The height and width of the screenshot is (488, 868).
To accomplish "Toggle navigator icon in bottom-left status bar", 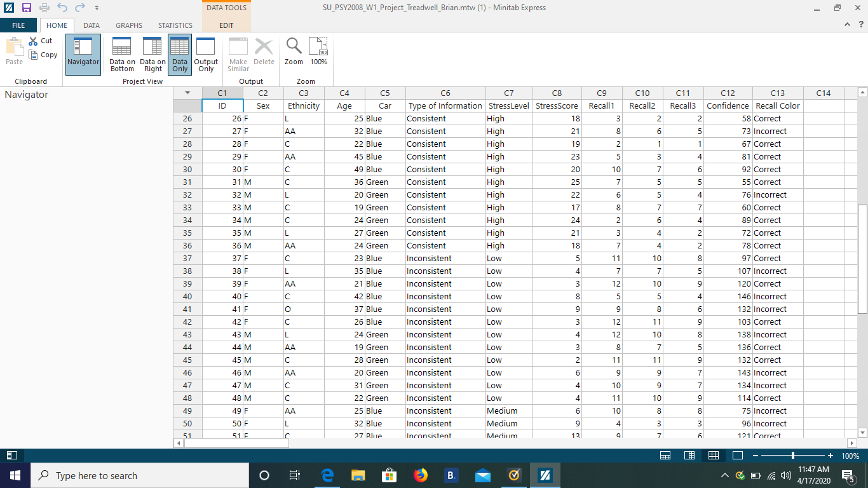I will pyautogui.click(x=12, y=456).
